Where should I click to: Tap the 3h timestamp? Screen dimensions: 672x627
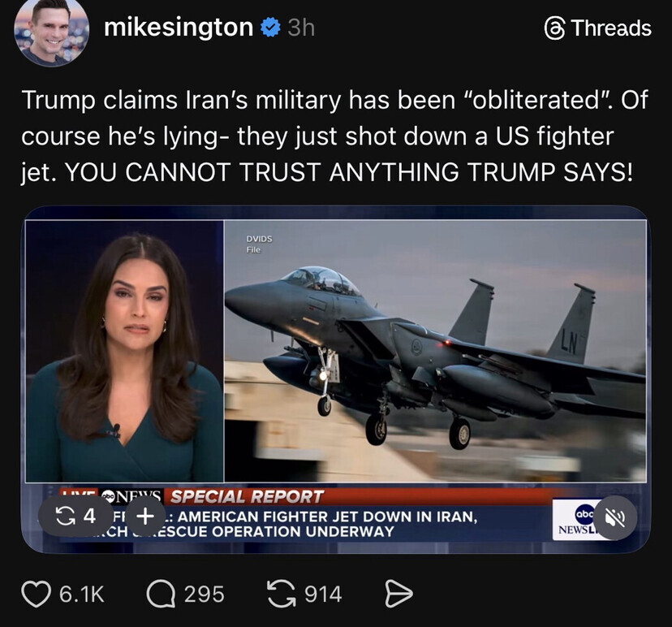(301, 28)
